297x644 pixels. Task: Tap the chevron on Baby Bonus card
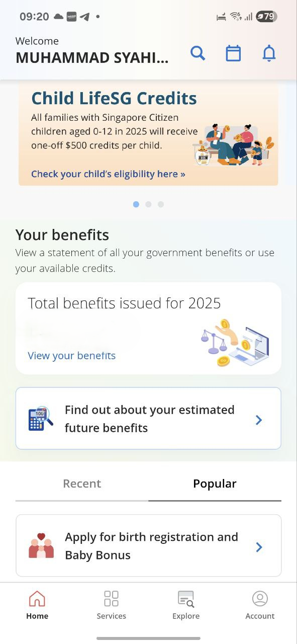pyautogui.click(x=258, y=547)
